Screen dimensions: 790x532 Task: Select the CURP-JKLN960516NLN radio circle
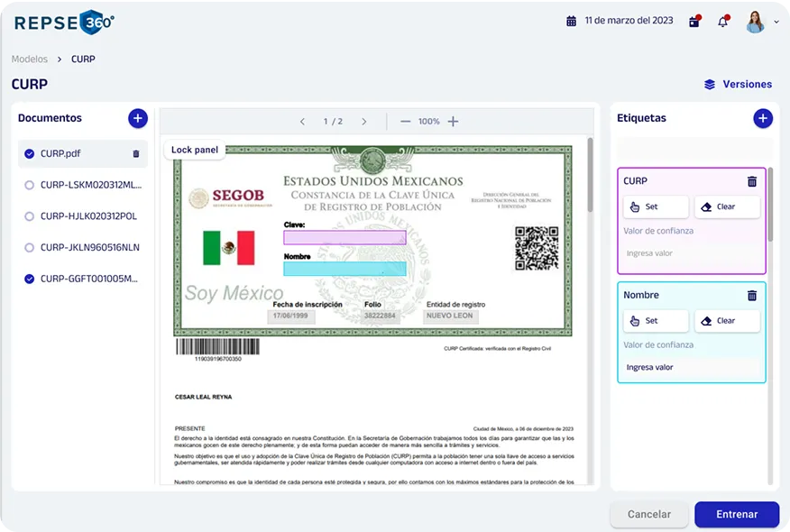[29, 247]
